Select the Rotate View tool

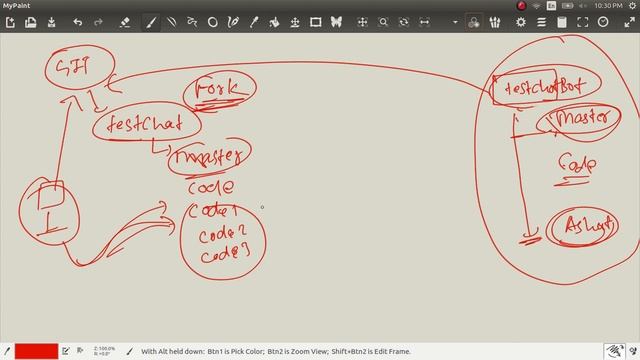404,22
